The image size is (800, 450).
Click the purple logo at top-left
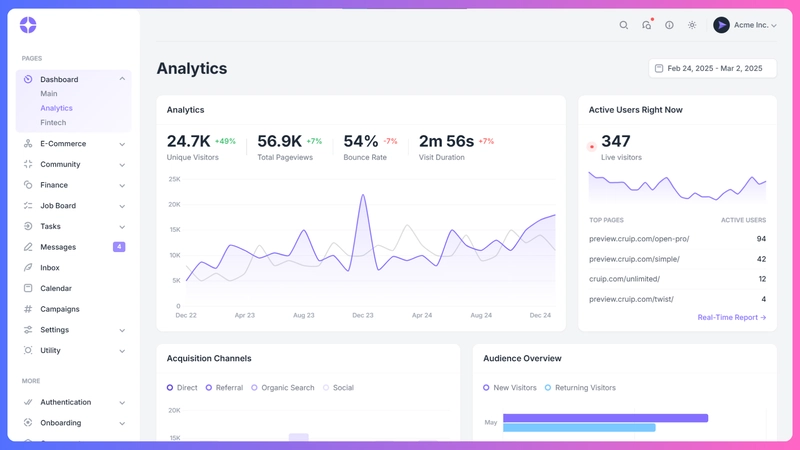pyautogui.click(x=28, y=25)
